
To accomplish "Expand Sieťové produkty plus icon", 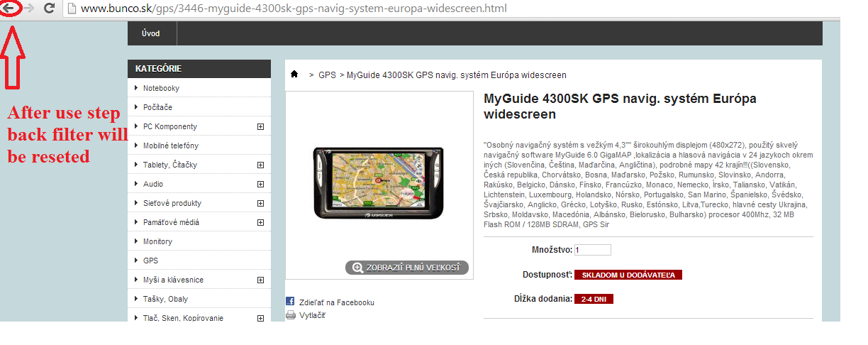I will 260,203.
